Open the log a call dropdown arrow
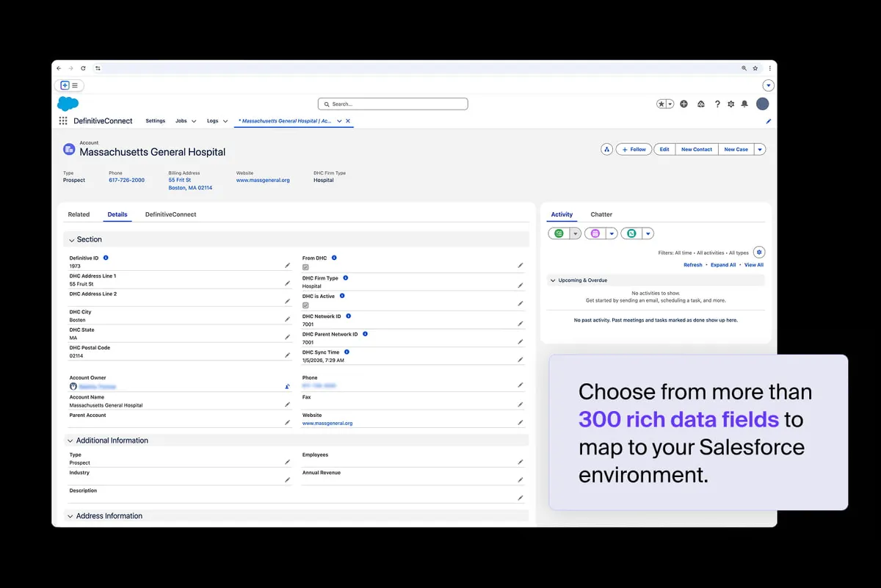The width and height of the screenshot is (881, 588). point(648,233)
